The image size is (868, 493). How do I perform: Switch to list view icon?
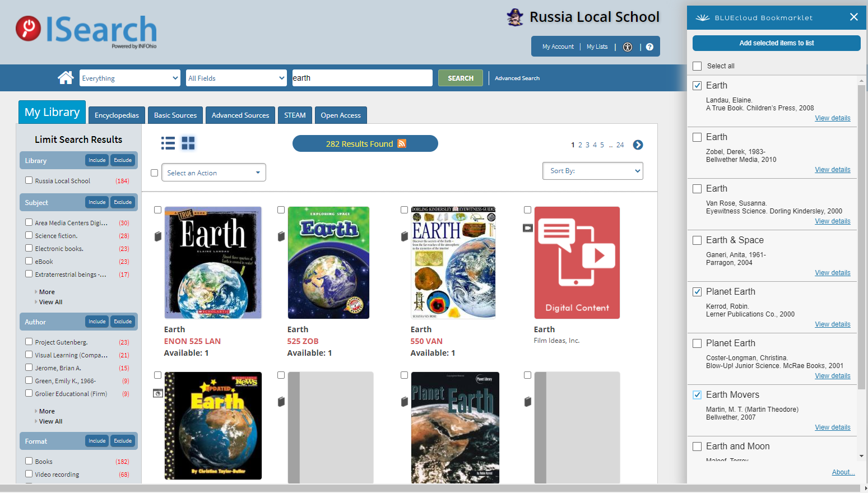(x=168, y=143)
